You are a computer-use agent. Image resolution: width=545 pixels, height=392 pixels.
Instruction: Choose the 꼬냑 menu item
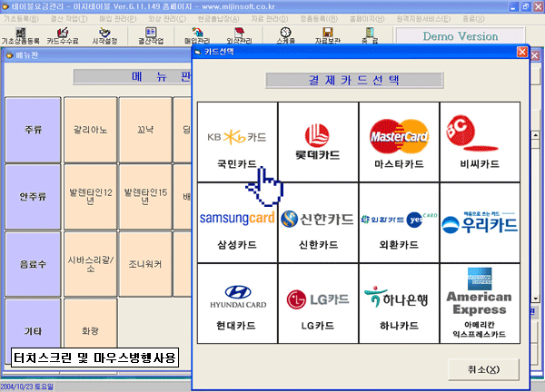145,130
